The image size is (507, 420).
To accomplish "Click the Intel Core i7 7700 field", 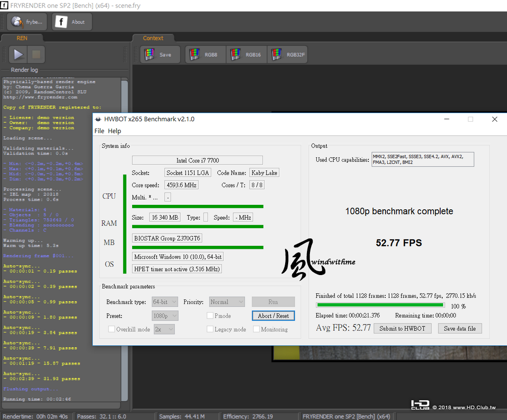I will (198, 160).
